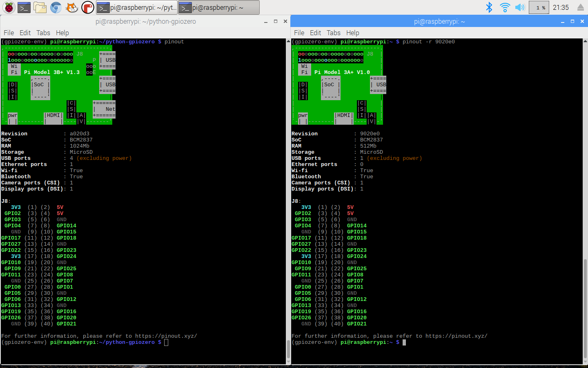Open Edit menu in the right terminal window

[x=315, y=33]
